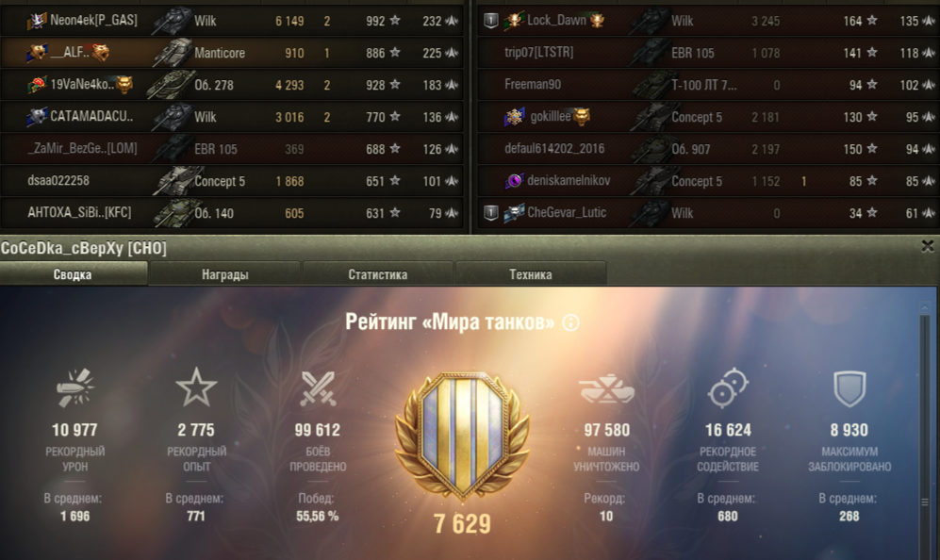Screen dimensions: 940x560
Task: Click the platoon icon next to Lock_Dawn
Action: pos(491,21)
